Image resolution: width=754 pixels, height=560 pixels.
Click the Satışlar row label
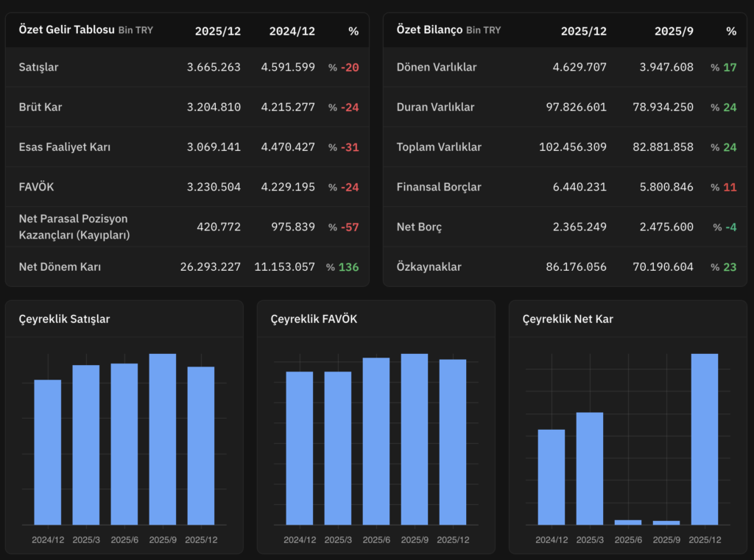[38, 67]
